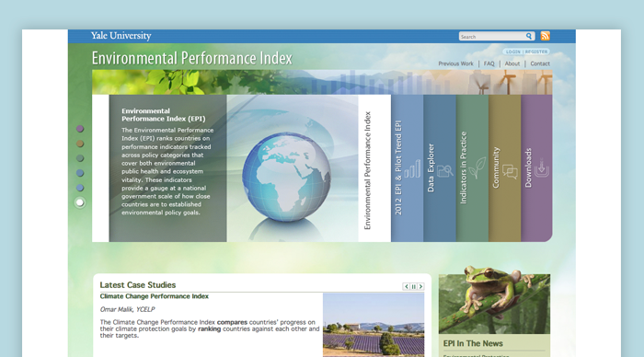This screenshot has height=357, width=644.
Task: Click the Downloads arrow icon
Action: coord(542,167)
